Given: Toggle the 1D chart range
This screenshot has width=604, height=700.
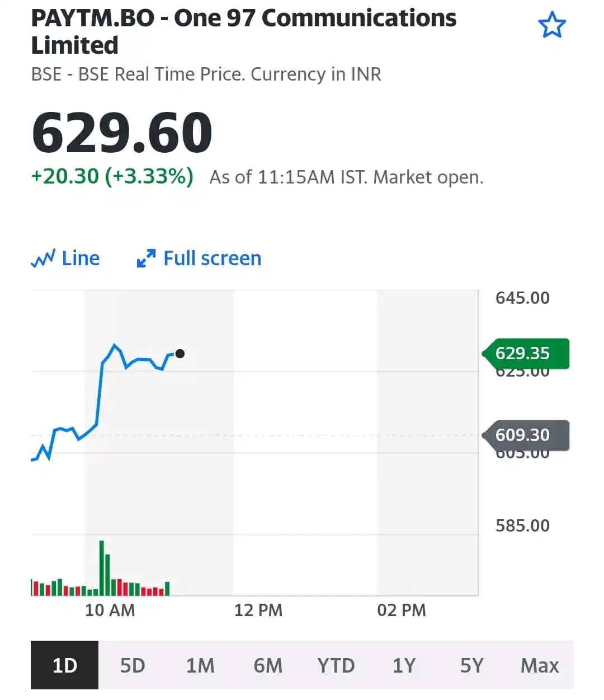Looking at the screenshot, I should [x=64, y=665].
